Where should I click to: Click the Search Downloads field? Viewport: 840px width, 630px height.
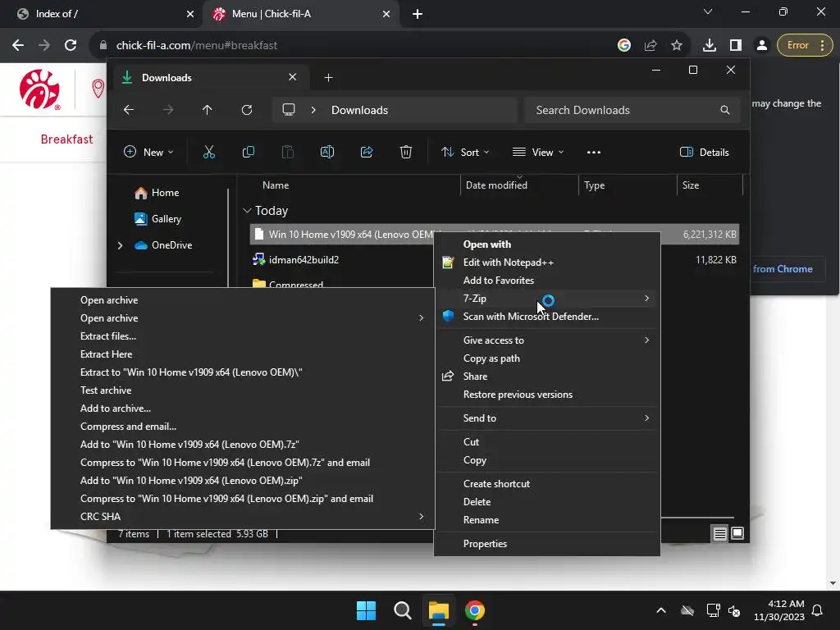632,110
